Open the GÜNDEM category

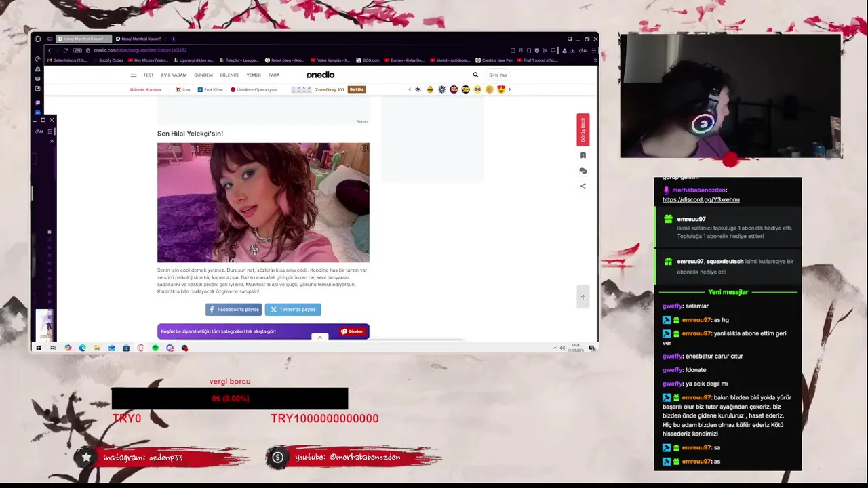pyautogui.click(x=203, y=75)
